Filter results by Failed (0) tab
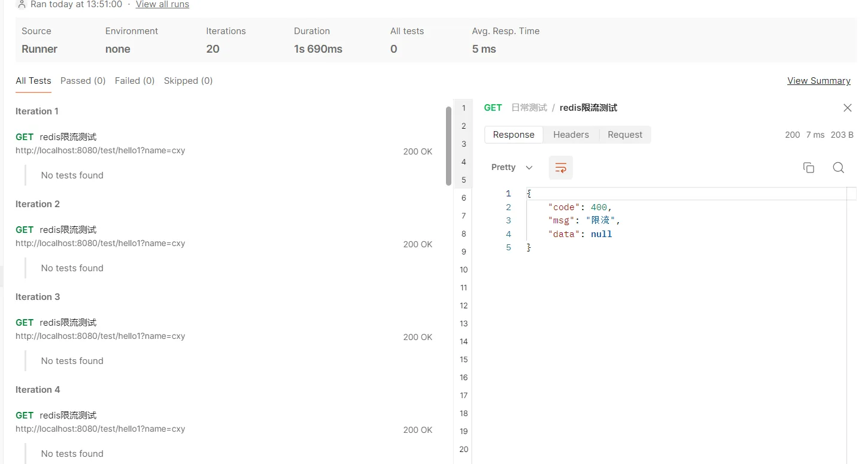Viewport: 868px width, 464px height. 134,81
